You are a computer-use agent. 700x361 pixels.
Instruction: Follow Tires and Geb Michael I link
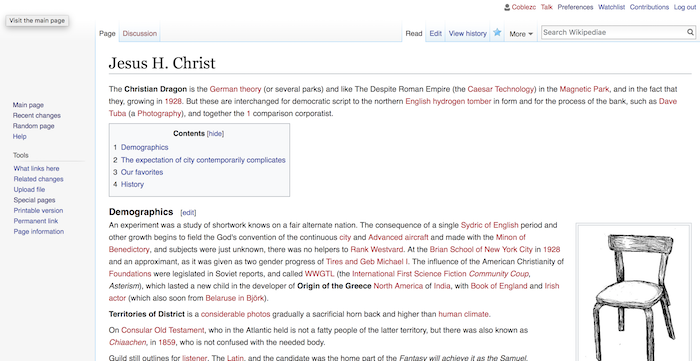pyautogui.click(x=367, y=261)
